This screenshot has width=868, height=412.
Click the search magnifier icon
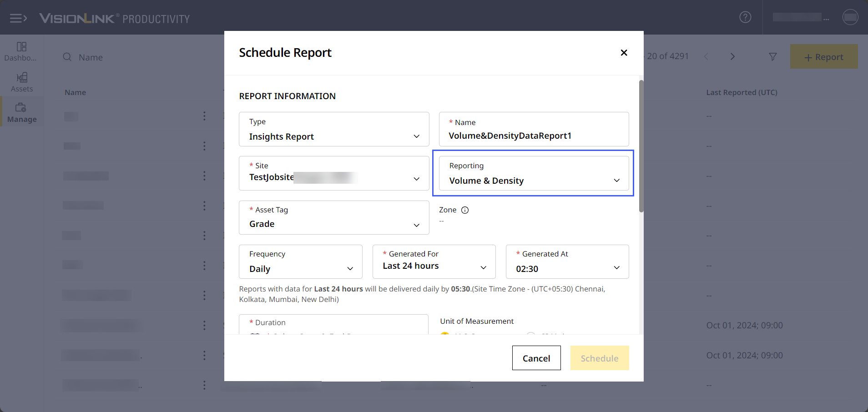(67, 57)
